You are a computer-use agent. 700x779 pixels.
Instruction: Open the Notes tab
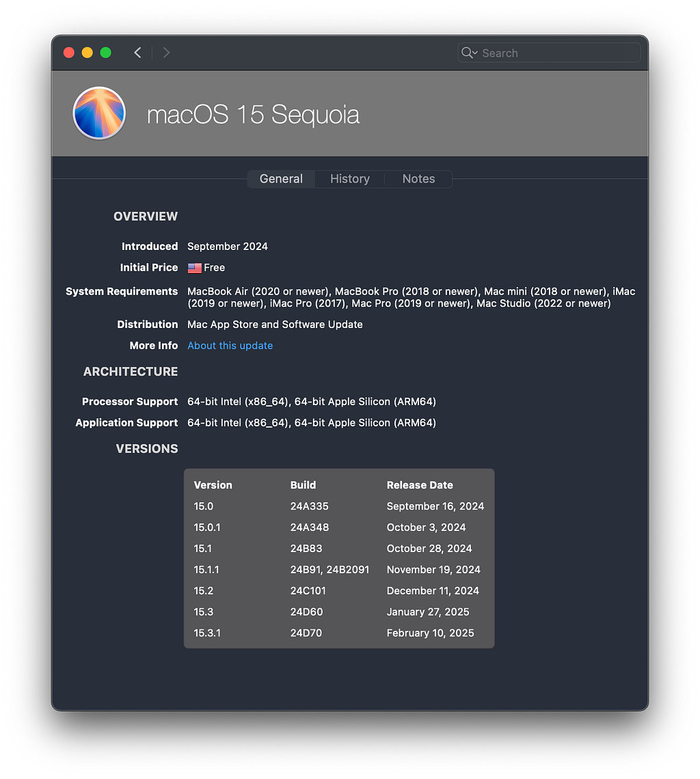pyautogui.click(x=418, y=179)
